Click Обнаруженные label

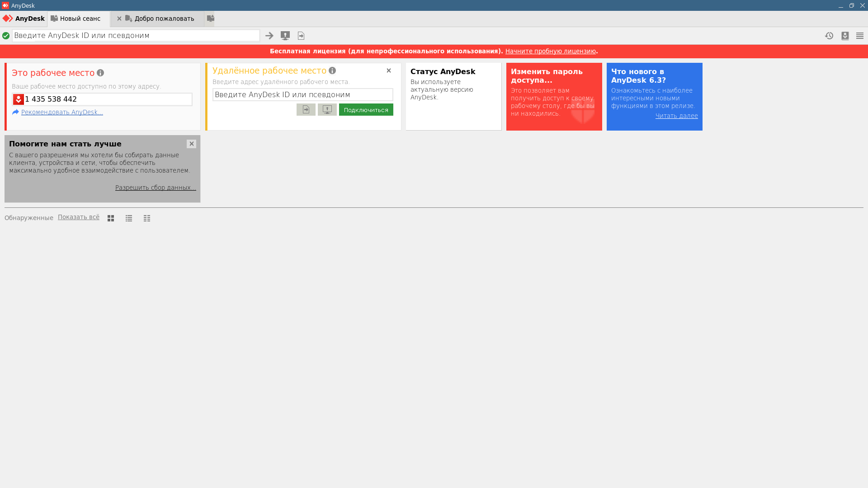pos(29,218)
